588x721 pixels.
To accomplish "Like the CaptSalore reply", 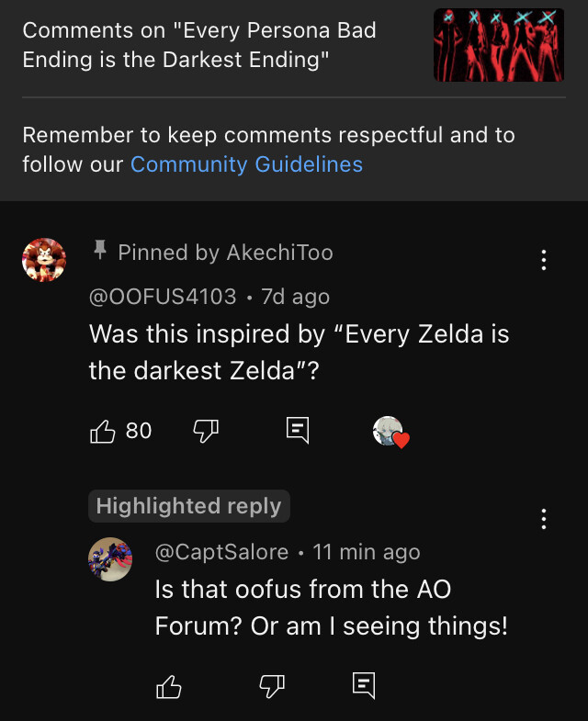I will [x=169, y=686].
